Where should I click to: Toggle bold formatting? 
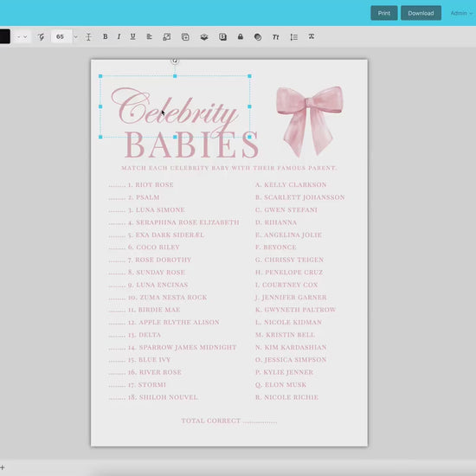[x=105, y=36]
